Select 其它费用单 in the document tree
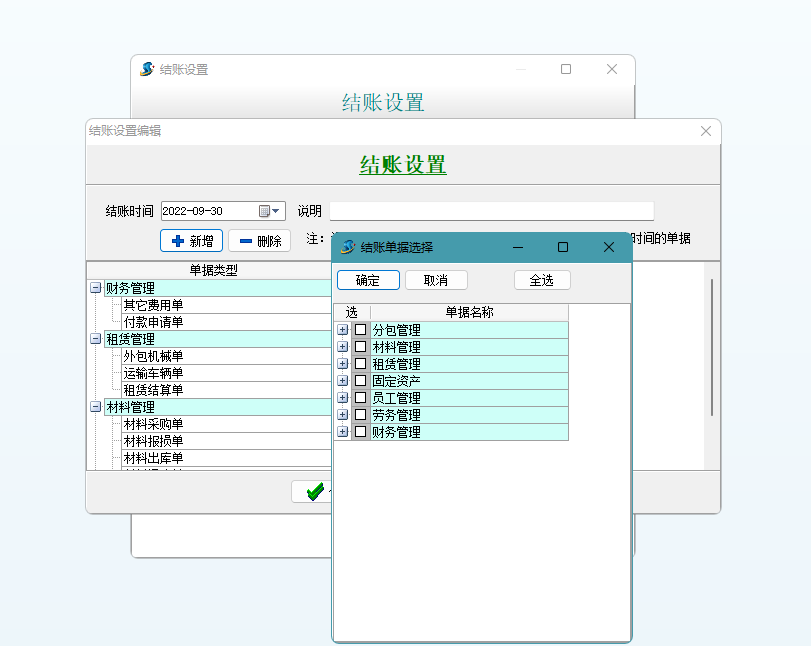The image size is (811, 646). [153, 305]
